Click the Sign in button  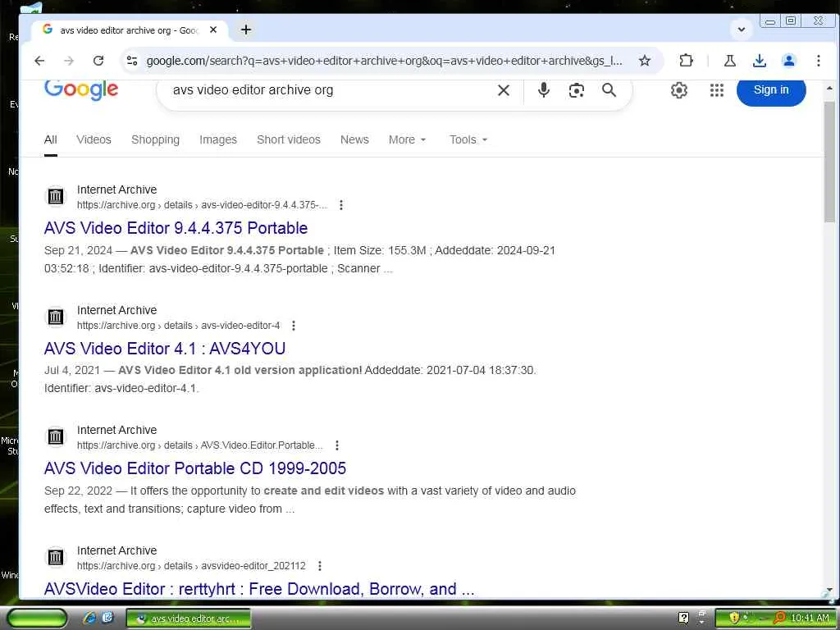771,90
